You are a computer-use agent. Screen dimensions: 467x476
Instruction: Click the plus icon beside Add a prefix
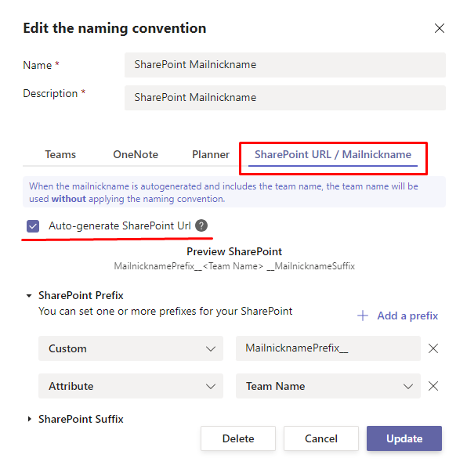point(363,316)
